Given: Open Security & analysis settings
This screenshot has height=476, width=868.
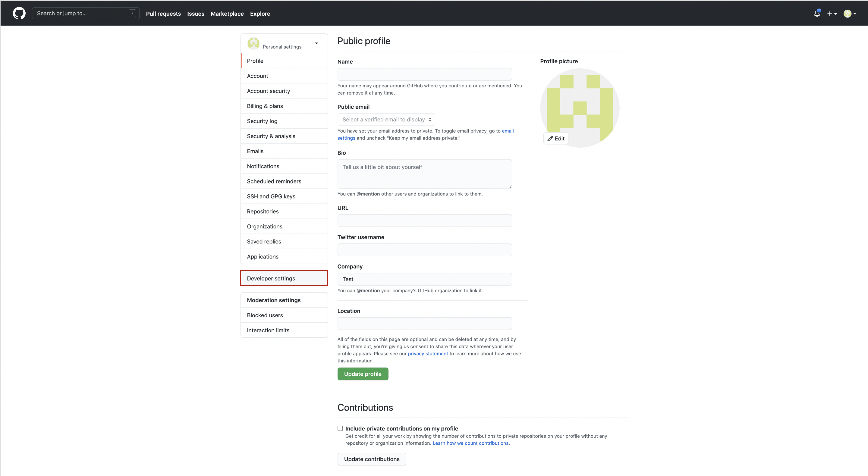Looking at the screenshot, I should click(x=284, y=136).
